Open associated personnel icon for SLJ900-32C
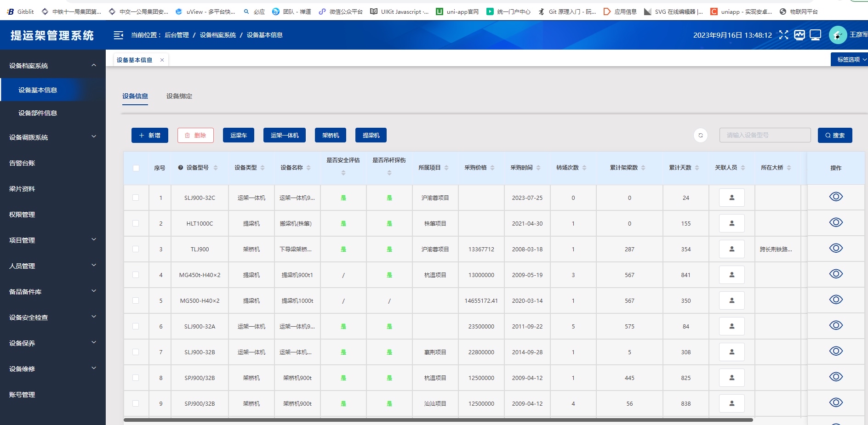Screen dimensions: 868x425 click(732, 198)
